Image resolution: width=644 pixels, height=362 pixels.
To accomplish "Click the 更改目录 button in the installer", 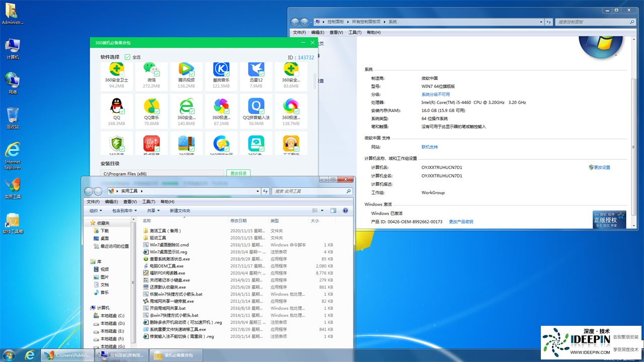I will click(x=238, y=172).
